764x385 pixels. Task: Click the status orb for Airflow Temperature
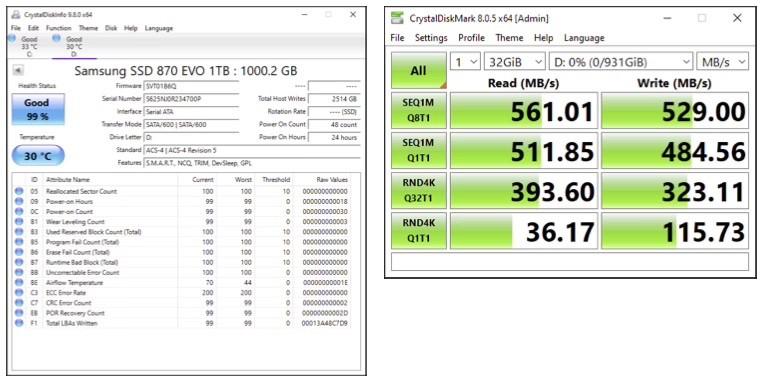point(19,283)
